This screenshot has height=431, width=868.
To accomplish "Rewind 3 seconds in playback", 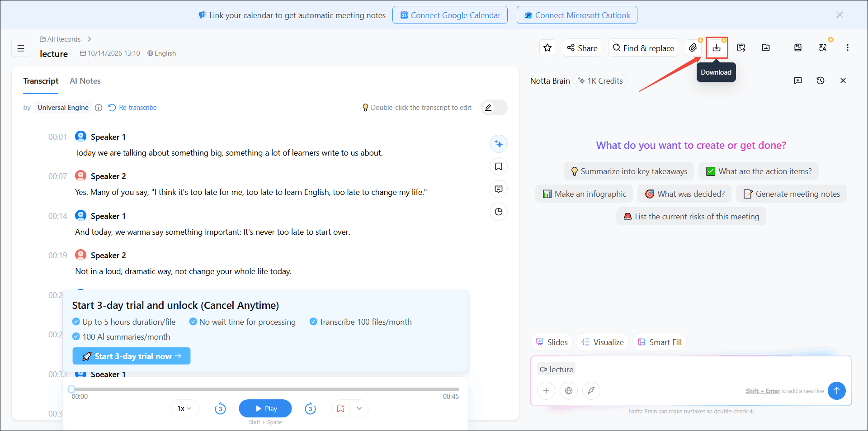I will click(220, 409).
